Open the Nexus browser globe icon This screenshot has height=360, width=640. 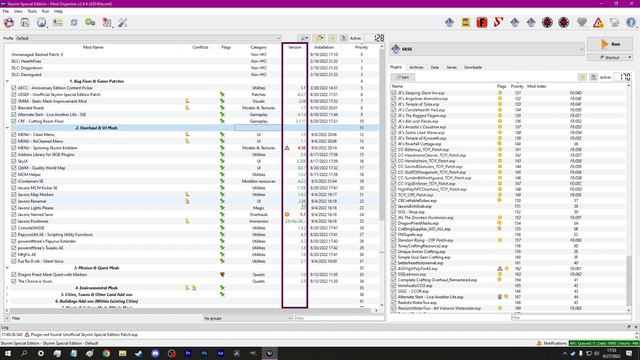coord(41,23)
